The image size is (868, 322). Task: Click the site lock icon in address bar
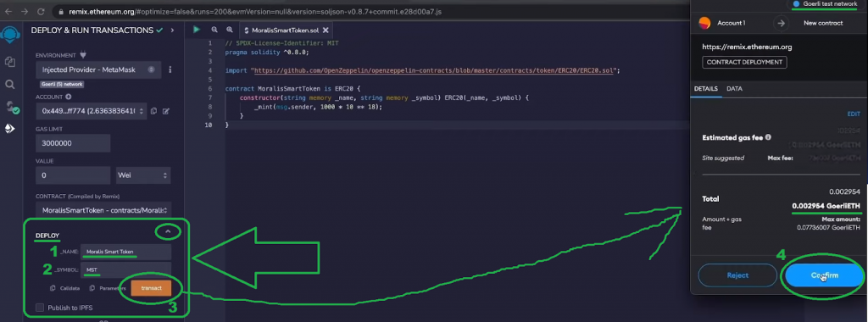tap(60, 11)
